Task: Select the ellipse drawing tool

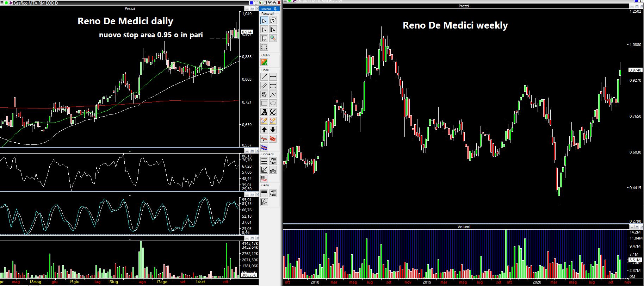Action: click(x=273, y=103)
